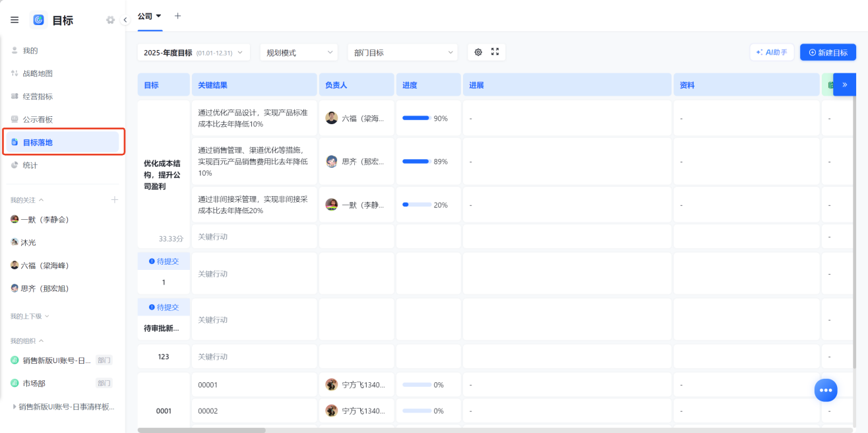Collapse the left sidebar with the arrow
This screenshot has height=433, width=868.
(x=125, y=20)
